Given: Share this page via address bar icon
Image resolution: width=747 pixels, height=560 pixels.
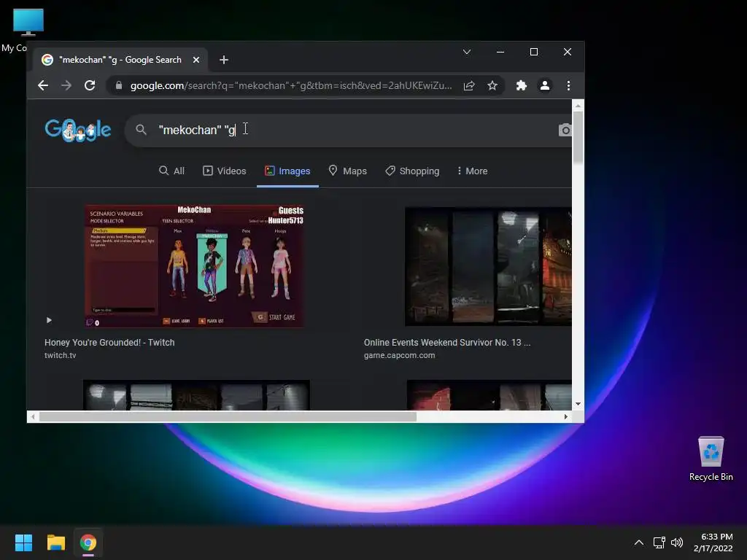Looking at the screenshot, I should (469, 86).
